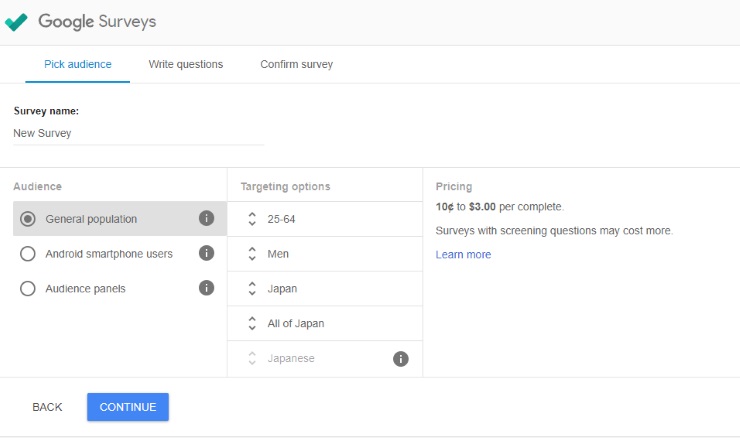Click the New Survey name field
This screenshot has height=438, width=740.
(x=138, y=134)
